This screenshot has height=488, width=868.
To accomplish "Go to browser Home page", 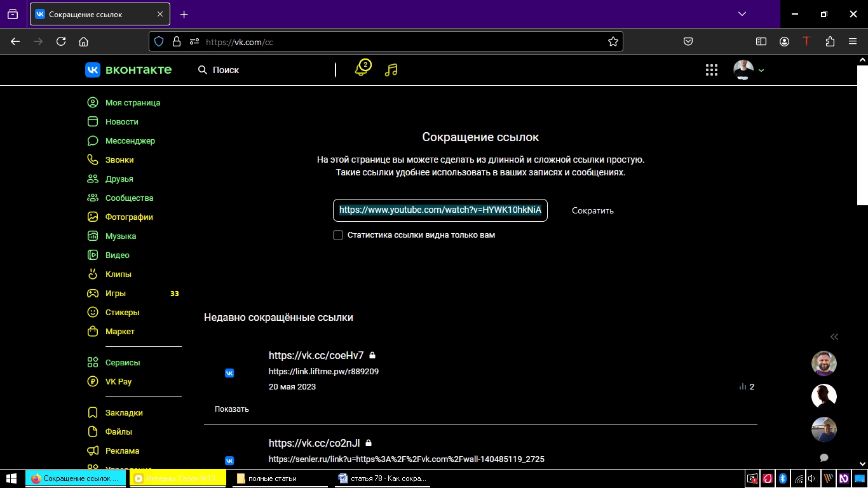I will point(83,41).
